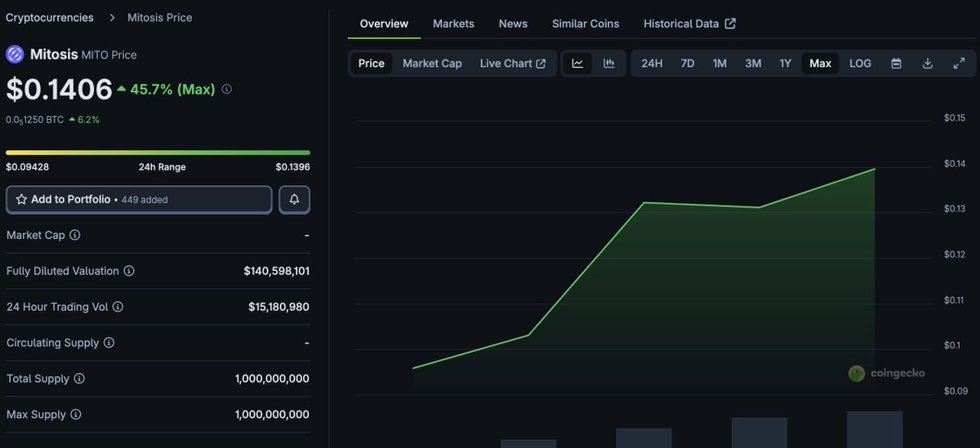Image resolution: width=980 pixels, height=448 pixels.
Task: Click the Fully Diluted Valuation info icon
Action: tap(129, 271)
